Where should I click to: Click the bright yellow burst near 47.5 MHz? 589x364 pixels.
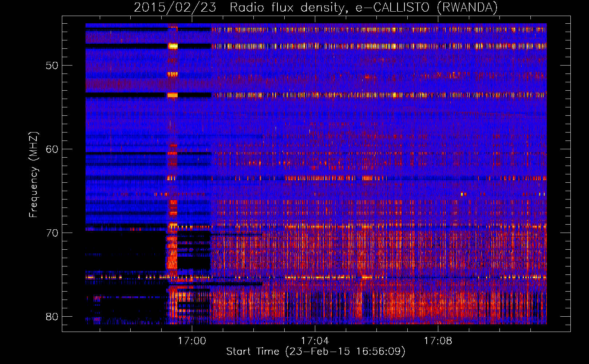tap(173, 46)
